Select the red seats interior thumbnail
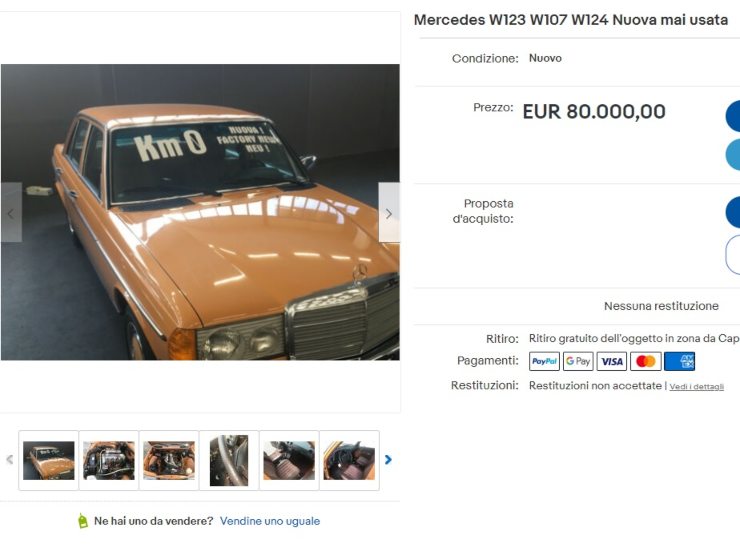740x556 pixels. click(x=289, y=460)
